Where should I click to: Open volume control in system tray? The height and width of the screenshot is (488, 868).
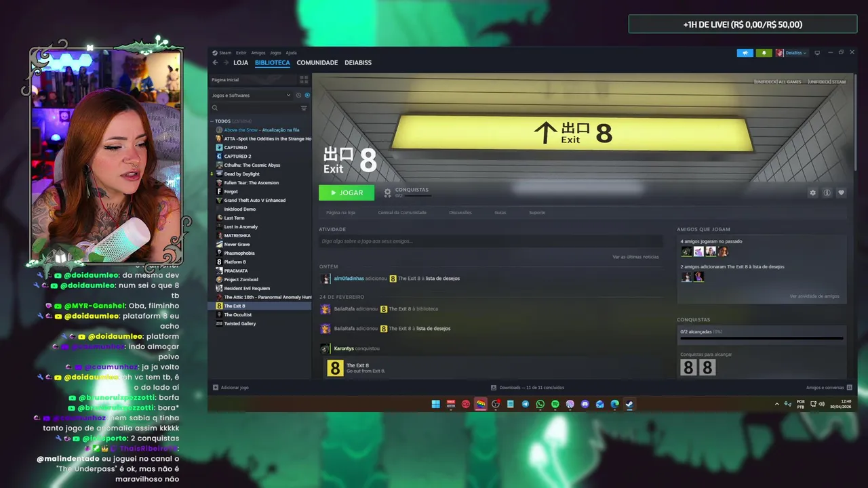click(821, 405)
